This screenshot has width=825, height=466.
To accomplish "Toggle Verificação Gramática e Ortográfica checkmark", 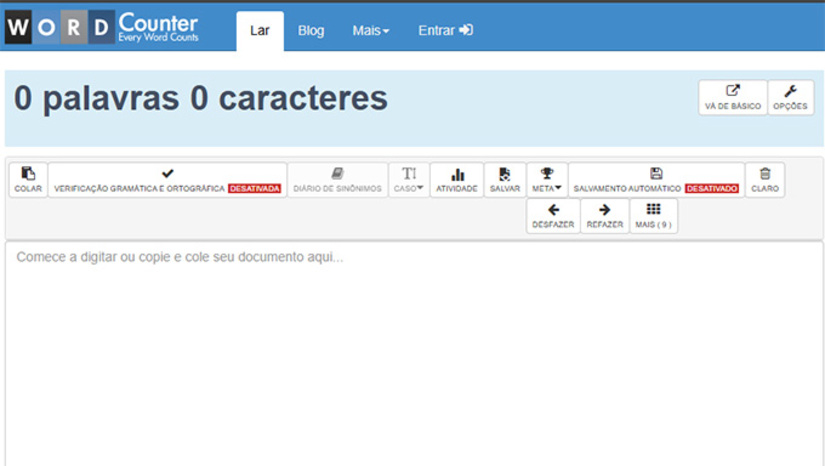I will [167, 180].
